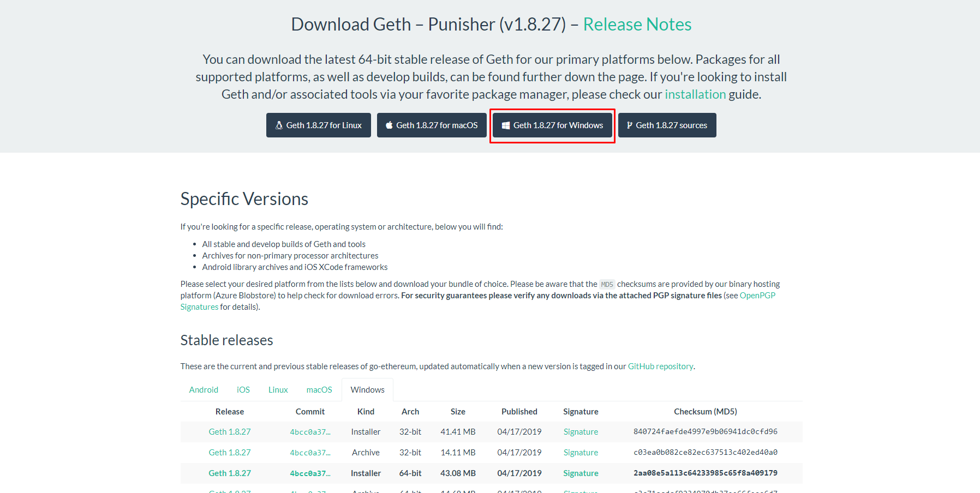Download Geth 1.8.27 32-bit Archive release
The image size is (980, 493).
pos(230,453)
